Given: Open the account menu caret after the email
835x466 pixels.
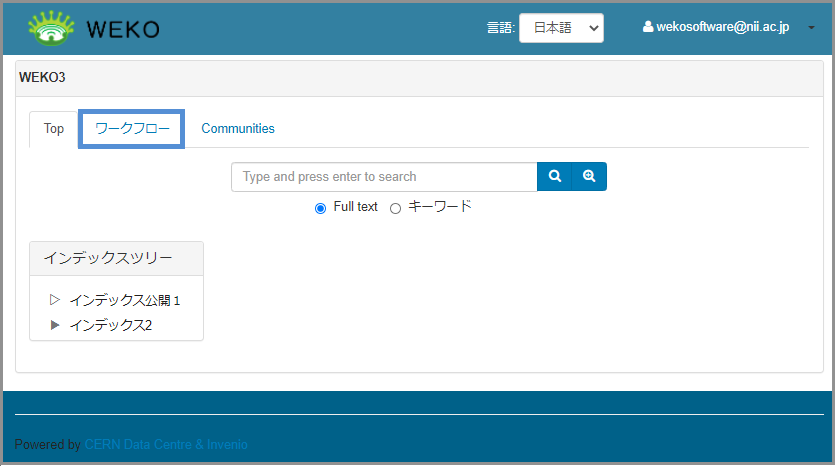Looking at the screenshot, I should pyautogui.click(x=810, y=28).
